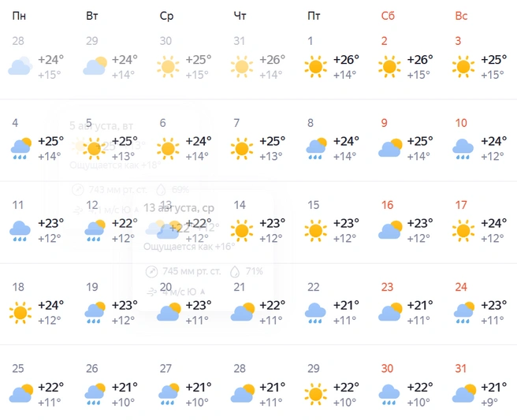Click the +26° temperature on Saturday 2
517x420 pixels.
point(420,60)
